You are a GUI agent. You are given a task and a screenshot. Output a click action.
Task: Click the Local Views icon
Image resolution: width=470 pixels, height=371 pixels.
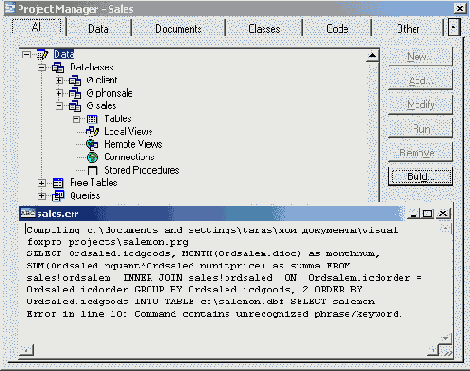[92, 132]
